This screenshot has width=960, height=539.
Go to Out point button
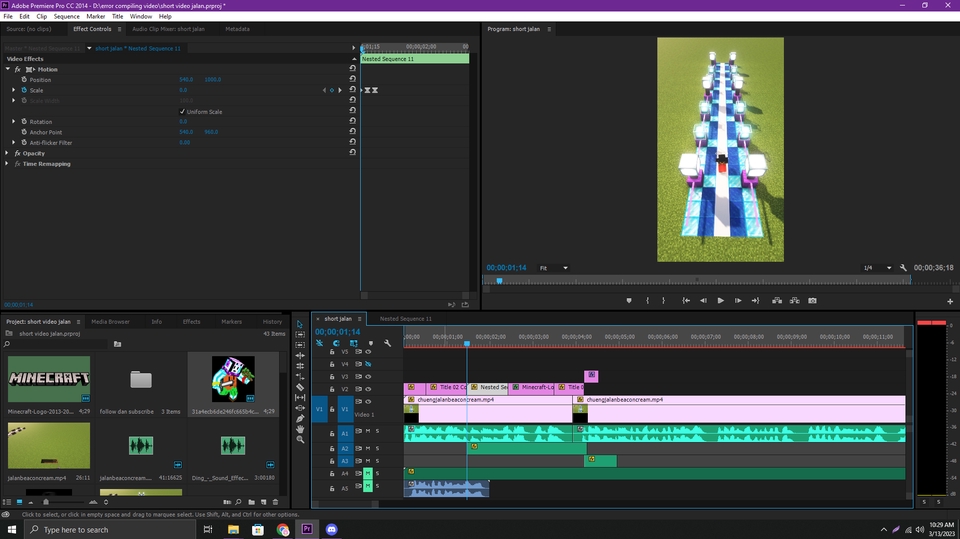pos(756,301)
